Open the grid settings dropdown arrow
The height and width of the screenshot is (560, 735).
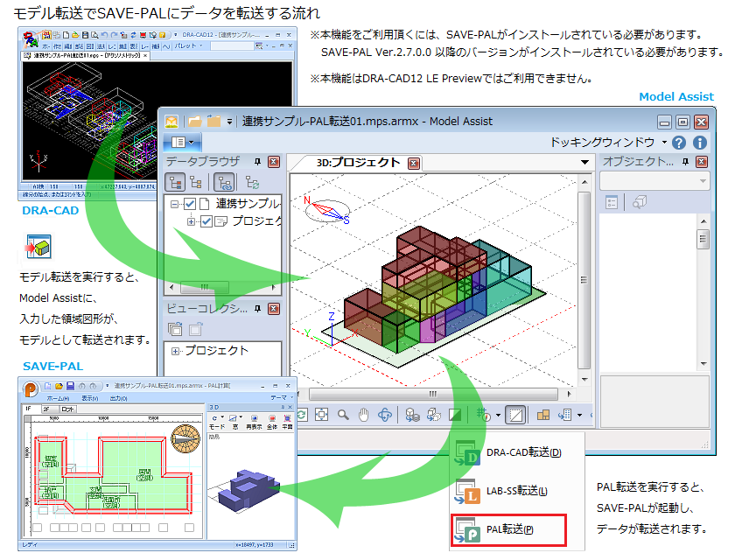point(498,416)
